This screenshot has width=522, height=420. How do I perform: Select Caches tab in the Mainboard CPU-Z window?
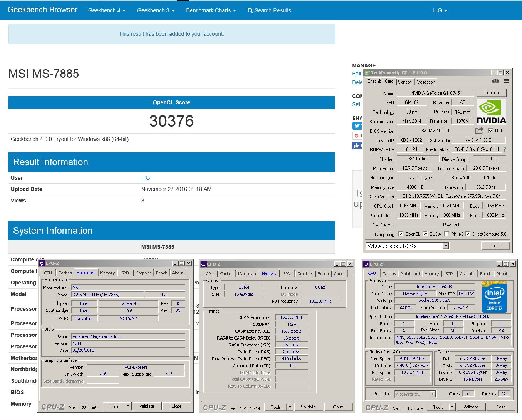65,273
